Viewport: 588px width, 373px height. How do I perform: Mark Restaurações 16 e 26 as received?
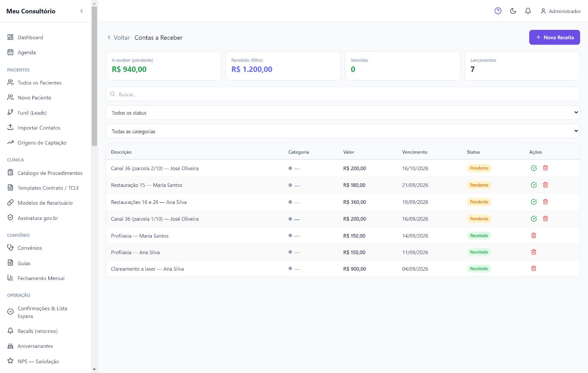(534, 202)
